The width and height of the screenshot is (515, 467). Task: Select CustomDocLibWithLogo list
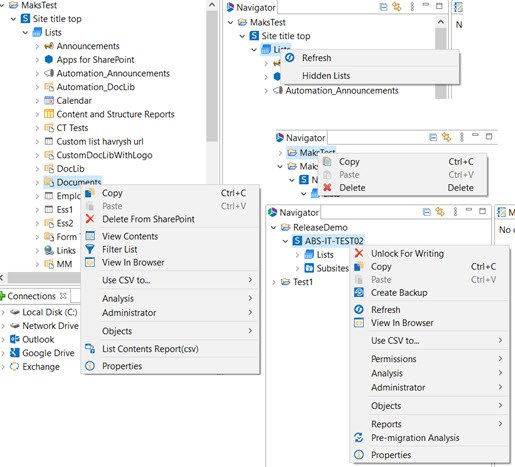pos(104,155)
